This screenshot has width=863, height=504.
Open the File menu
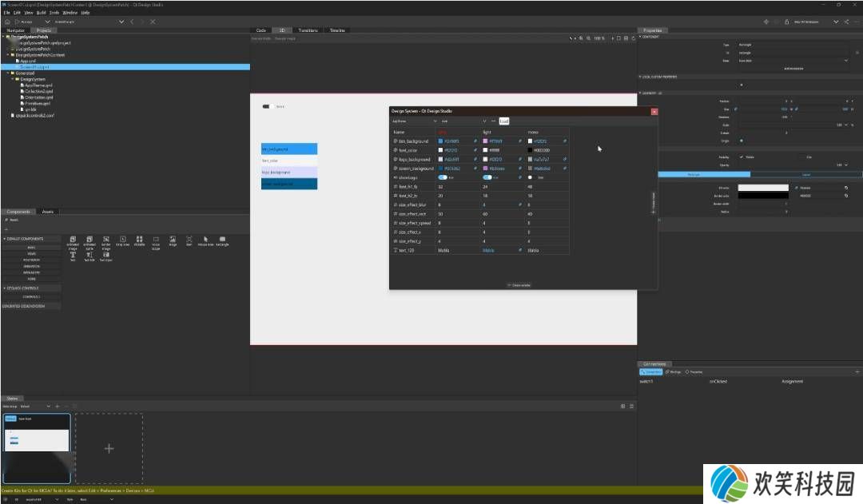(x=6, y=13)
